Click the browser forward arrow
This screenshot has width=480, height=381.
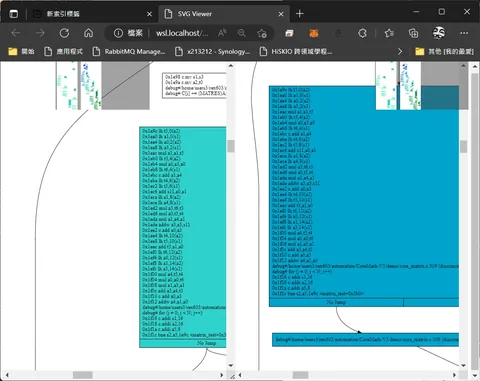point(40,33)
